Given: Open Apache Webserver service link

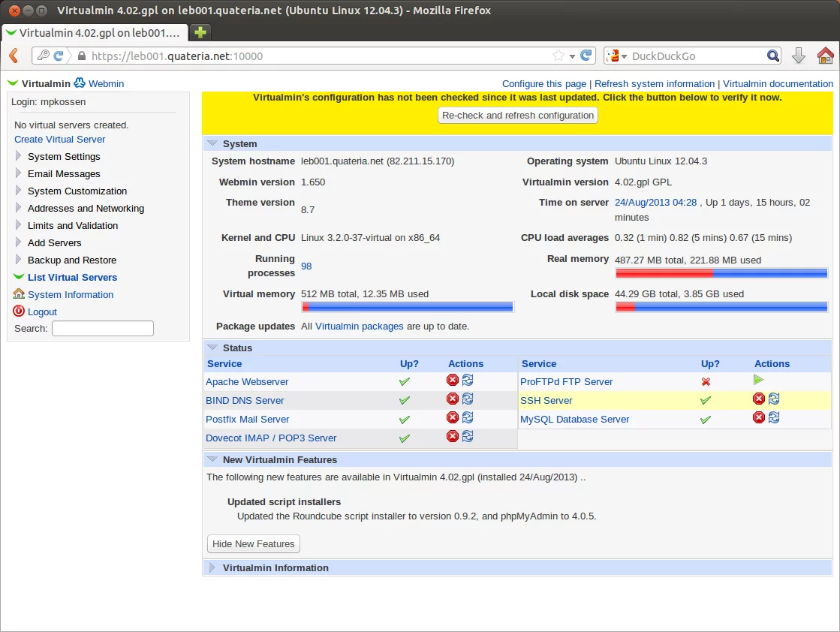Looking at the screenshot, I should 247,382.
